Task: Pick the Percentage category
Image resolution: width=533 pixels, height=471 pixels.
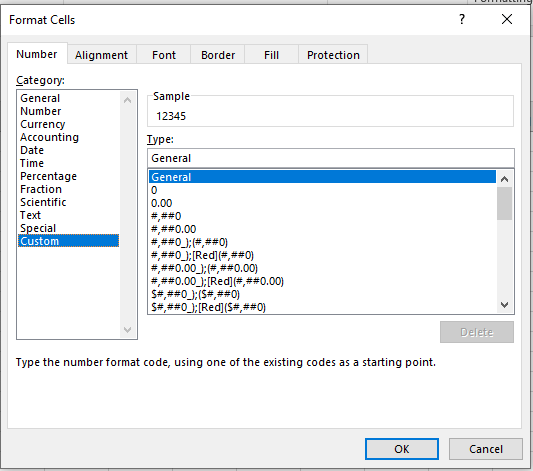Action: (68, 176)
